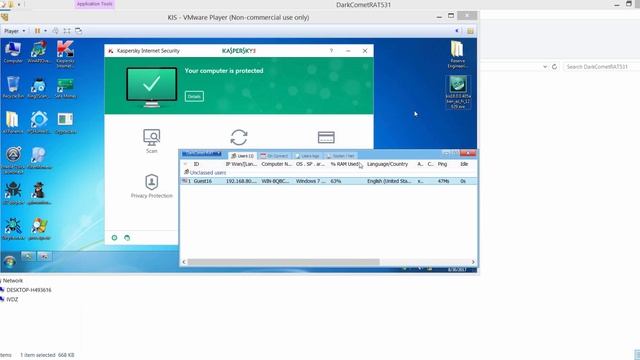
Task: Click VMware unity mode icon
Action: coord(78,31)
